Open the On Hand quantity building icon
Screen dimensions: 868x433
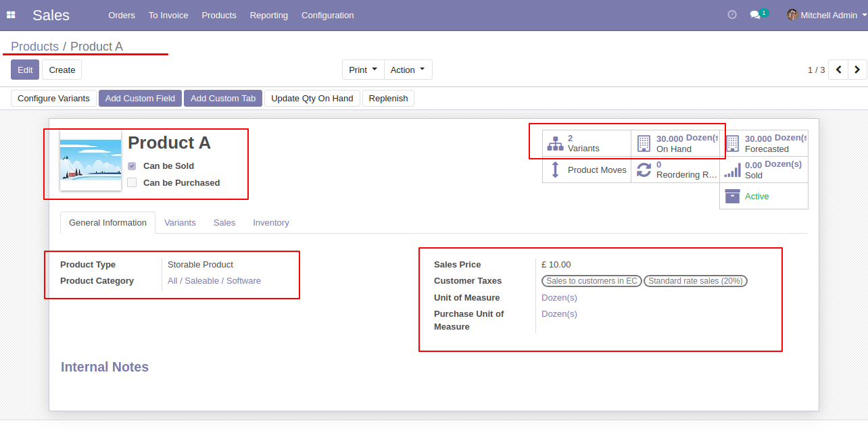[x=644, y=143]
